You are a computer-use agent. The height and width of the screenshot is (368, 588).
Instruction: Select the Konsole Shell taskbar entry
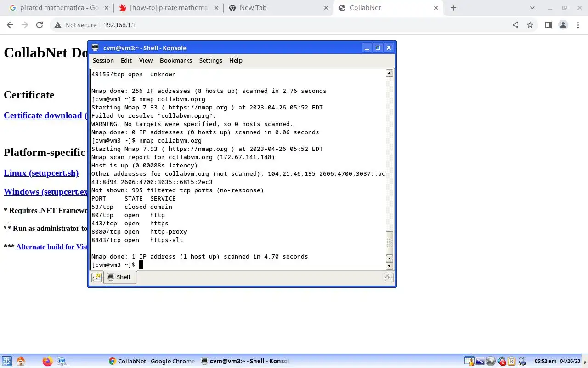coord(246,361)
